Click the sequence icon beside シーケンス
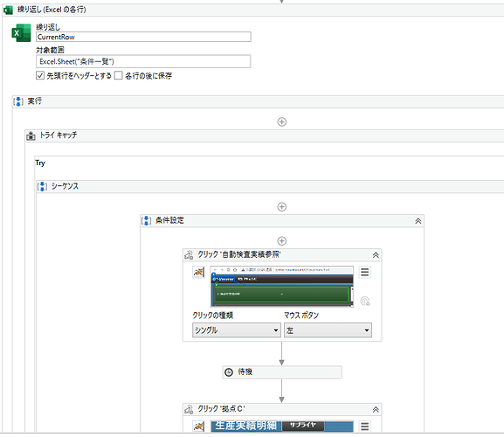The width and height of the screenshot is (504, 437). click(42, 186)
